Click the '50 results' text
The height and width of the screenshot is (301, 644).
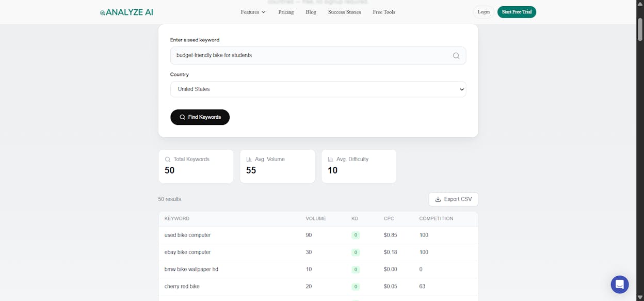169,199
